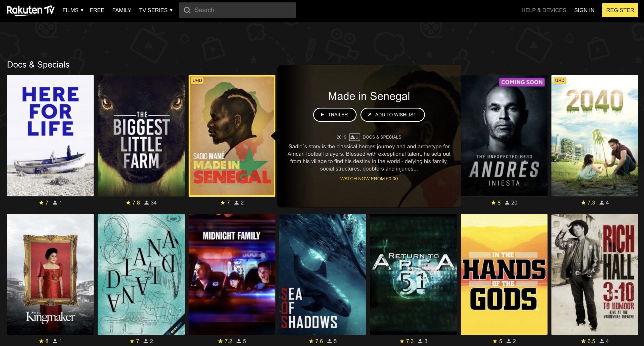Click star rating 7.6 under Sea of Shadows
Viewport: 644px width, 346px height.
(x=316, y=341)
